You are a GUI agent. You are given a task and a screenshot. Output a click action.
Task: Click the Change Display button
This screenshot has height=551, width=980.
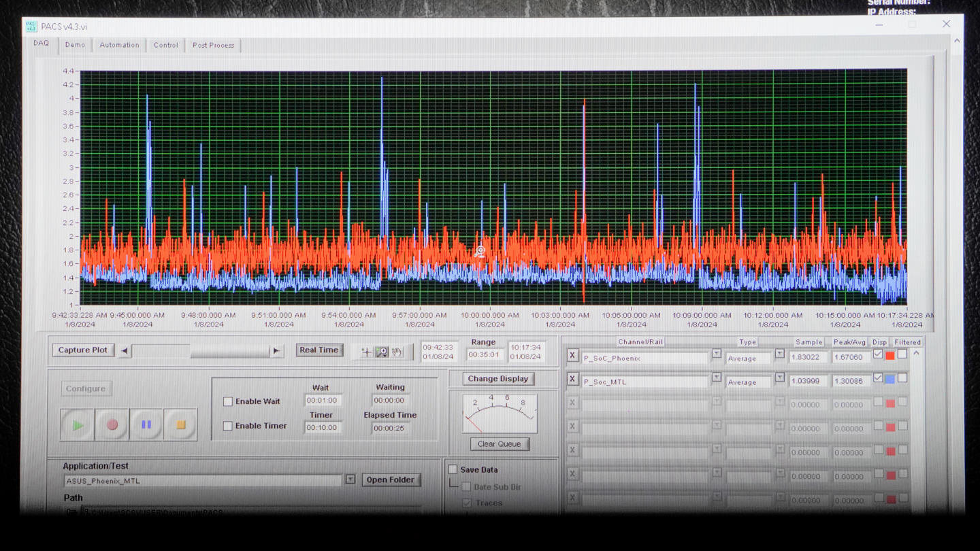497,379
